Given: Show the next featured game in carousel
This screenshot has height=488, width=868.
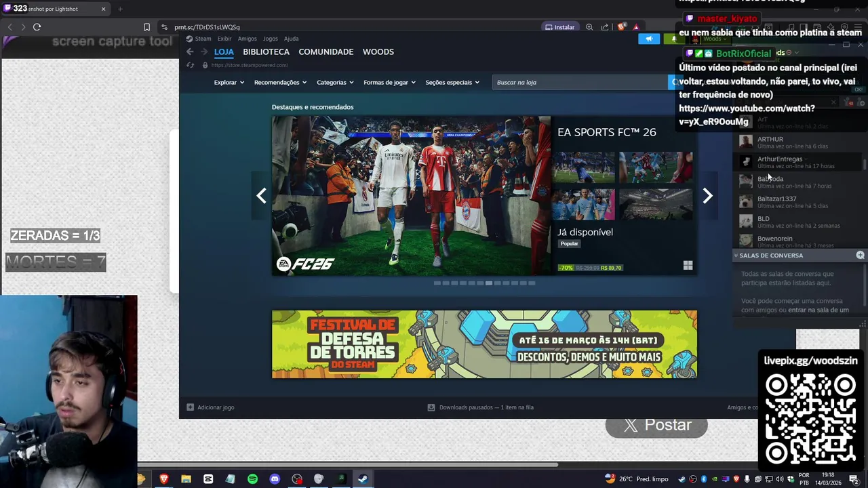Looking at the screenshot, I should click(x=707, y=196).
